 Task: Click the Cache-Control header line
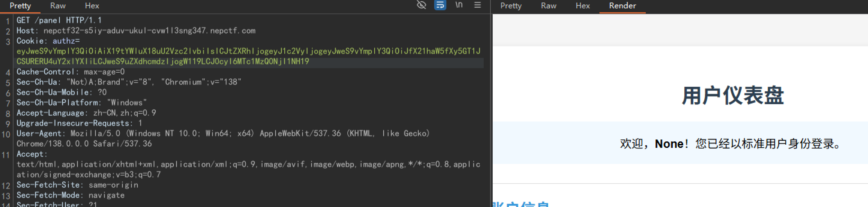pos(70,72)
